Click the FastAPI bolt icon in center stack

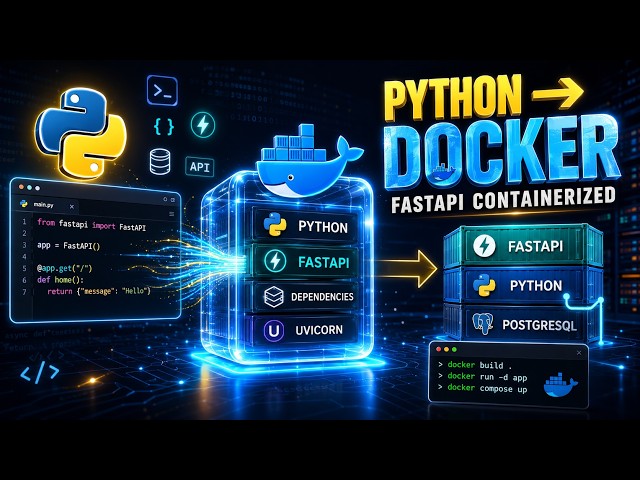(x=275, y=261)
